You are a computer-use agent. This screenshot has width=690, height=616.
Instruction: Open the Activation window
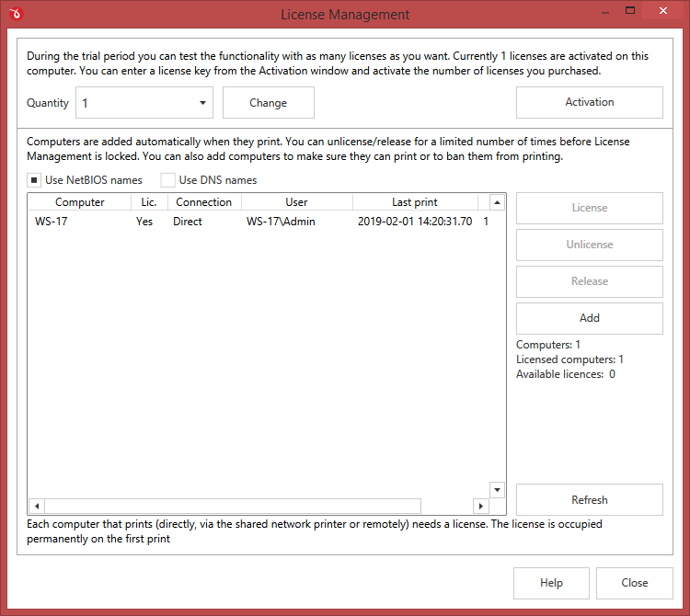[x=589, y=102]
